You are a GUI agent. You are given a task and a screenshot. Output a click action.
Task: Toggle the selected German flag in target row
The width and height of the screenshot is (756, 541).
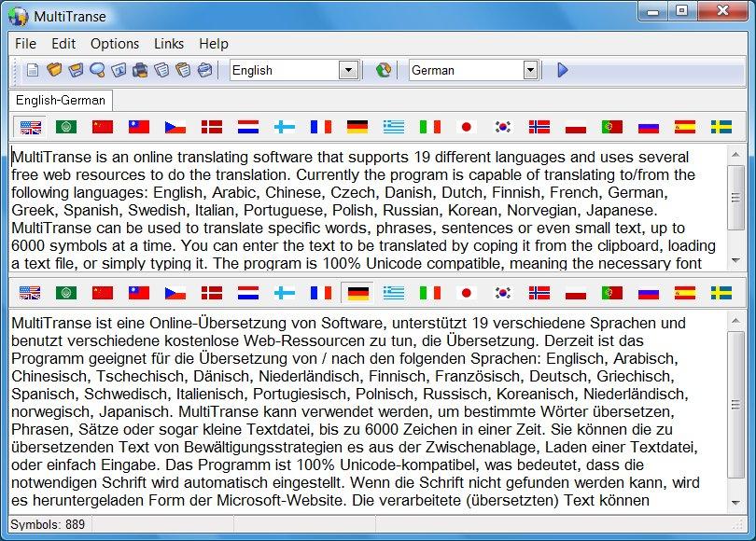pos(357,293)
